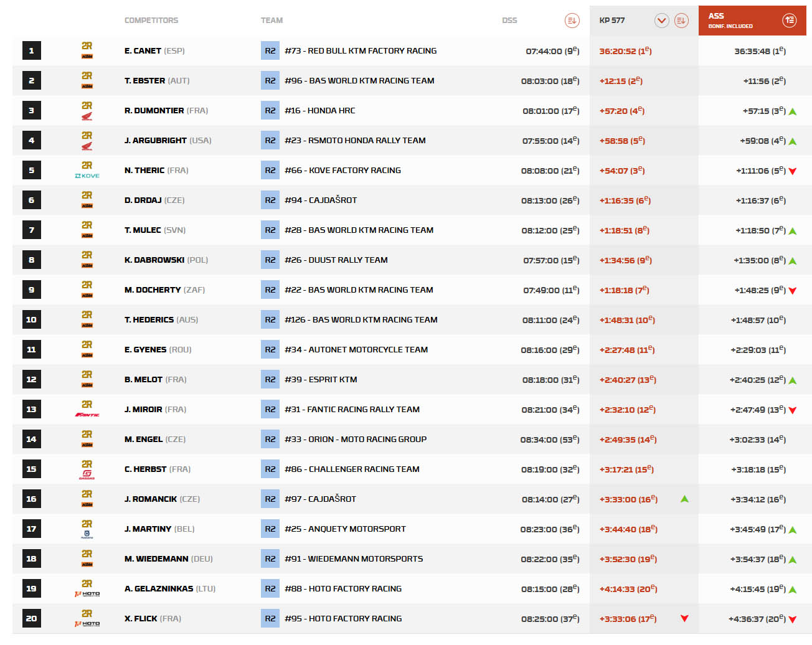
Task: Click the green up arrow in J. Romancik's KP column
Action: pyautogui.click(x=684, y=499)
